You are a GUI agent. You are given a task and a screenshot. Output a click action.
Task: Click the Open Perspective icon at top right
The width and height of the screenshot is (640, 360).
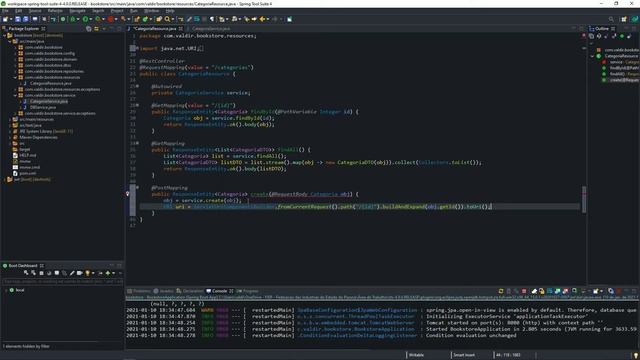point(624,19)
